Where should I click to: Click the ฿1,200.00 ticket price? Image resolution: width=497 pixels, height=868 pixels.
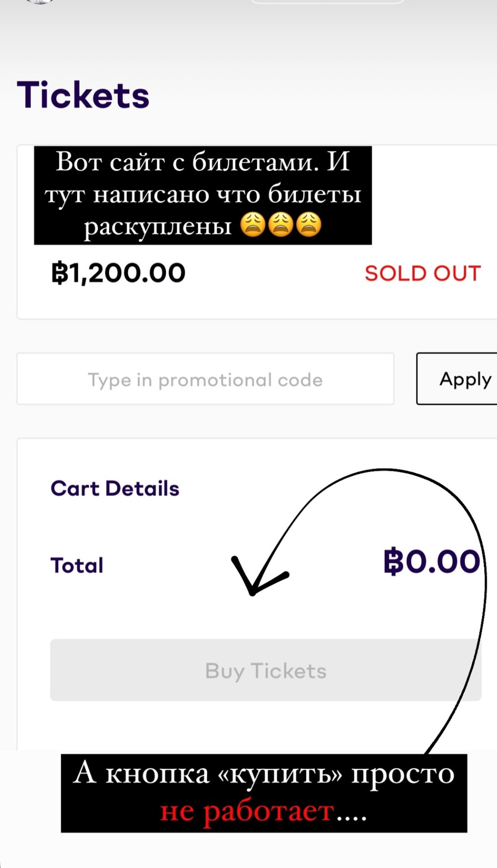coord(118,273)
